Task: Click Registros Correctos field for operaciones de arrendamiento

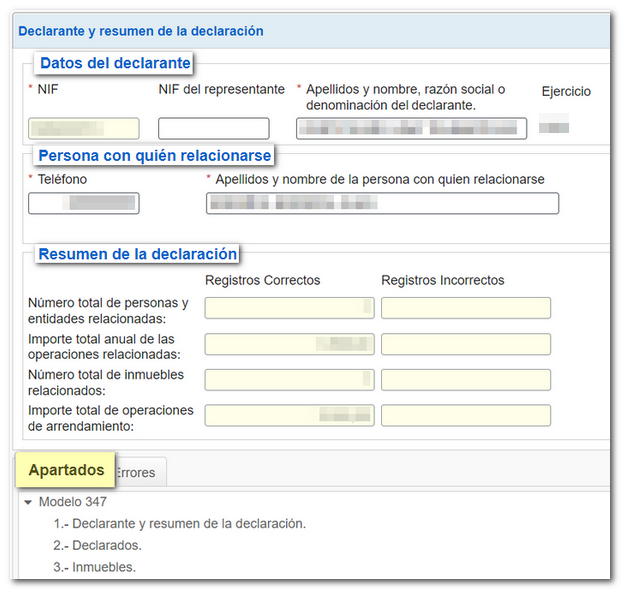Action: click(x=289, y=415)
